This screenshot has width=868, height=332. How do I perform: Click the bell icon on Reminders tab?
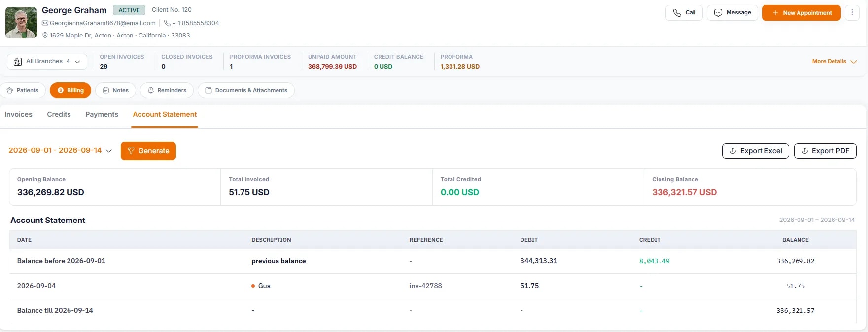[x=151, y=90]
